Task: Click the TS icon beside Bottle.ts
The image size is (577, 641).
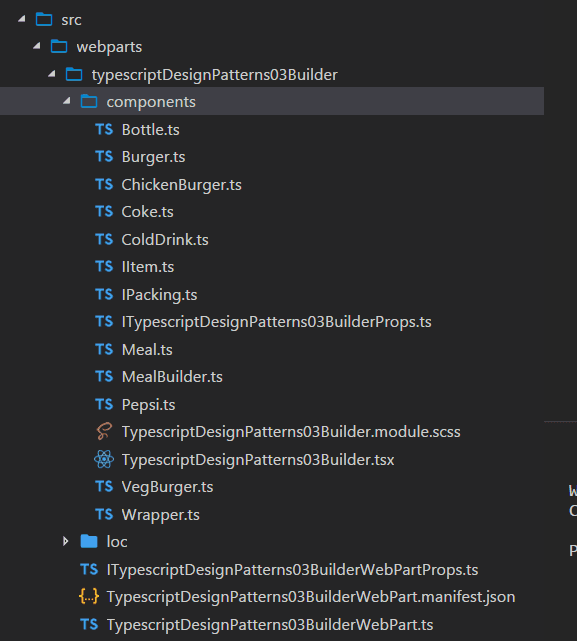Action: [104, 130]
